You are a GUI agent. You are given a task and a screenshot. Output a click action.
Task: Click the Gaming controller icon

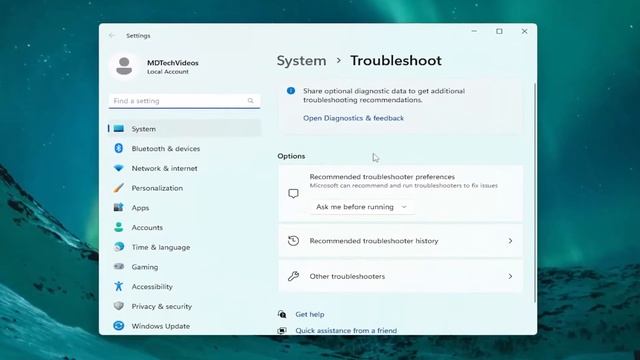pyautogui.click(x=119, y=267)
